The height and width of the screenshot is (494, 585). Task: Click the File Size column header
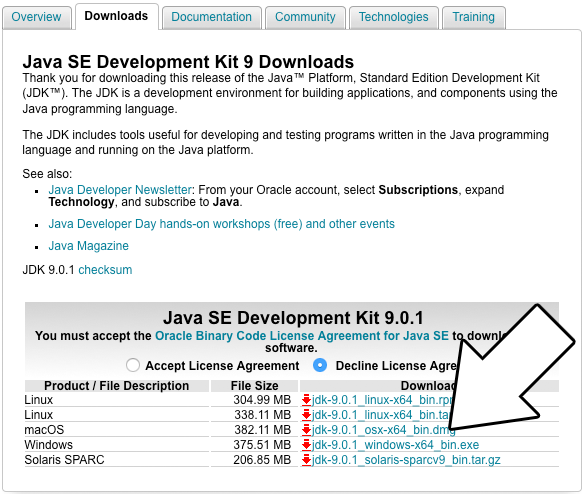pyautogui.click(x=254, y=386)
